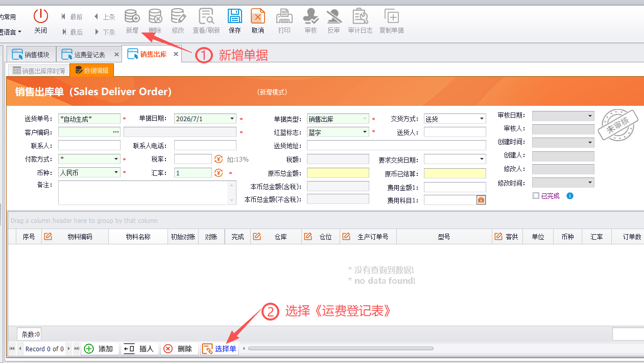Click the yen icon beside 汇率 field
The image size is (644, 363).
(x=219, y=173)
